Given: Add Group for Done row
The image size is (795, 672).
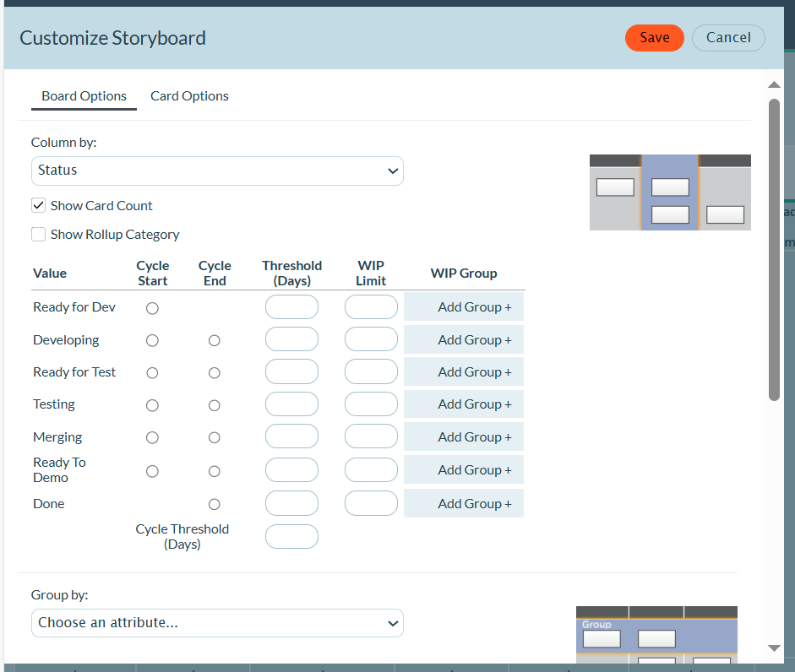Looking at the screenshot, I should 464,503.
